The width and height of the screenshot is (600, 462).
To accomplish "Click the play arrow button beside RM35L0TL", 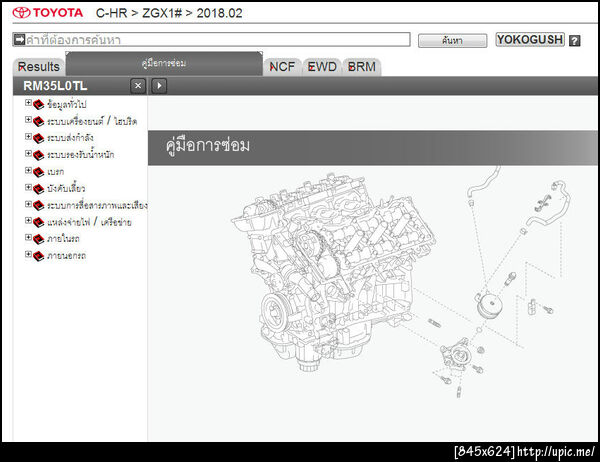I will pyautogui.click(x=159, y=86).
